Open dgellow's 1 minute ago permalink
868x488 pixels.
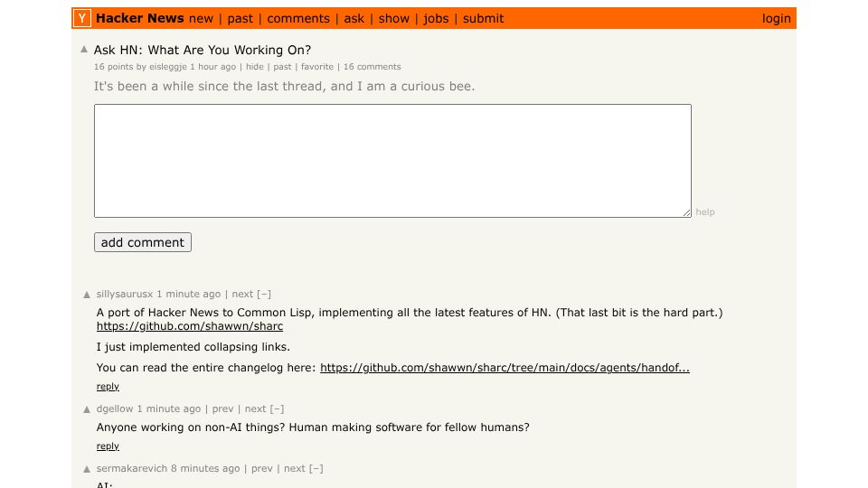point(169,408)
